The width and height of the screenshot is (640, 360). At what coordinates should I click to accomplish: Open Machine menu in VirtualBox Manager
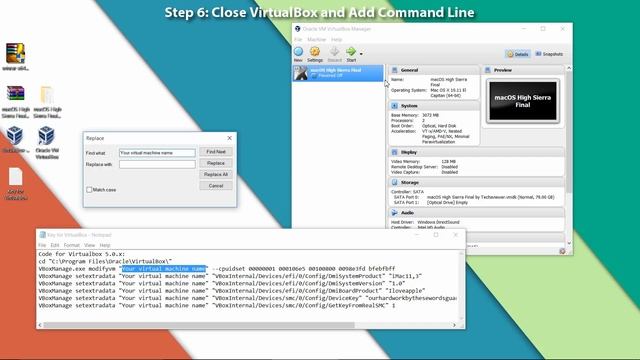pyautogui.click(x=317, y=40)
